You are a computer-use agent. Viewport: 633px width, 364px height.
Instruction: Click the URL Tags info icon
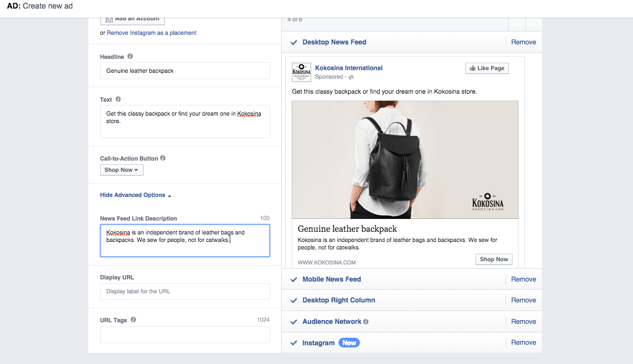coord(133,320)
